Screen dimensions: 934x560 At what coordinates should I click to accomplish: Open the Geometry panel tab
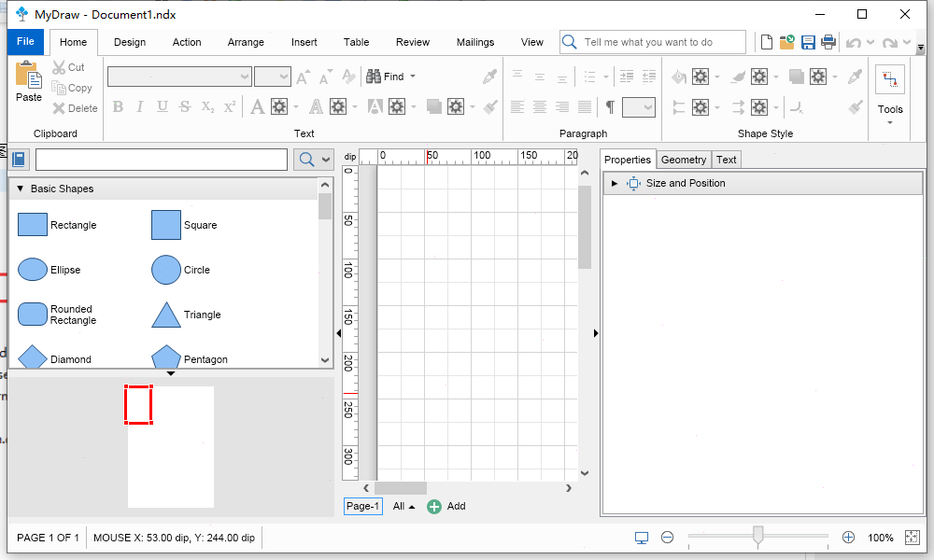(684, 160)
